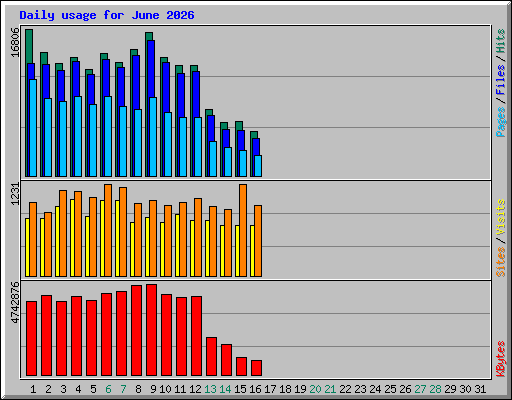Click the red KBytes bar for day 9
This screenshot has width=512, height=400.
pos(152,330)
